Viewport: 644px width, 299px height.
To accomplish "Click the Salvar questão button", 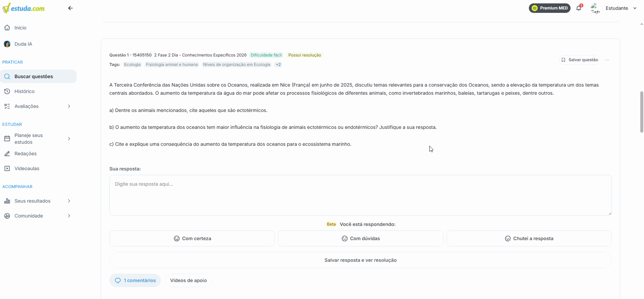I will (x=579, y=60).
